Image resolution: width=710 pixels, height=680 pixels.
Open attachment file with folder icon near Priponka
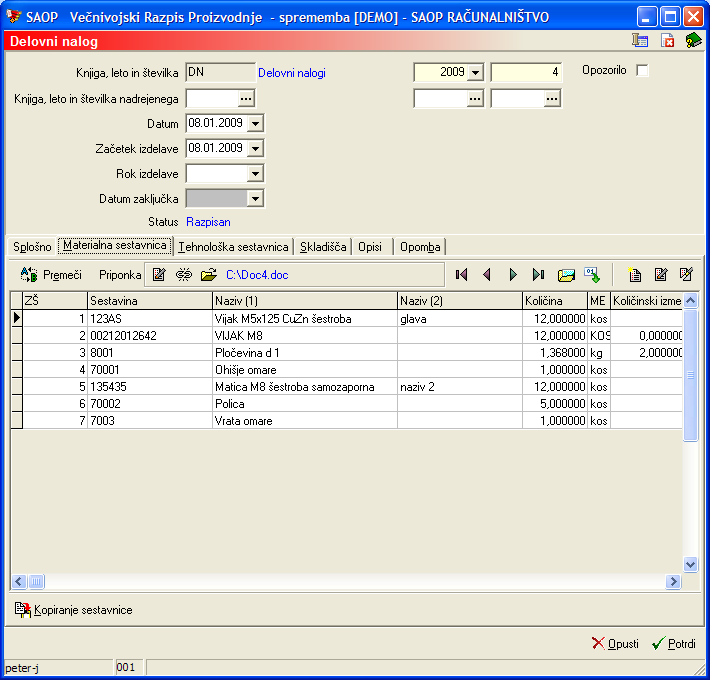208,274
